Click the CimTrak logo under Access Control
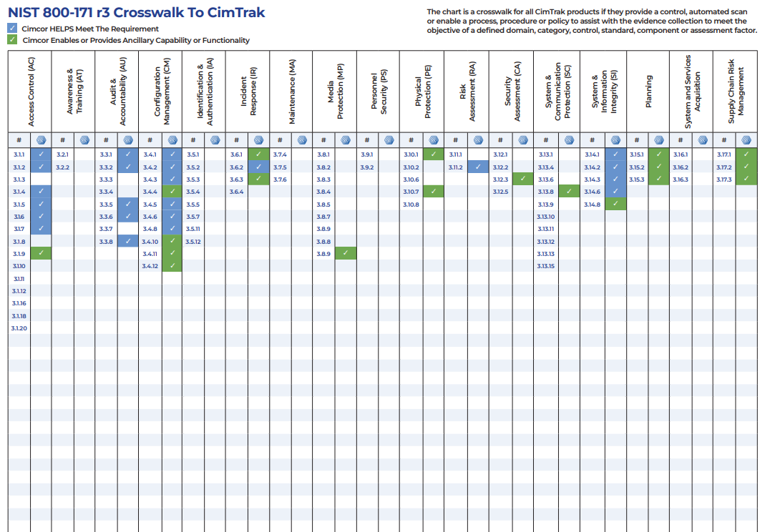This screenshot has height=532, width=765. pos(41,140)
